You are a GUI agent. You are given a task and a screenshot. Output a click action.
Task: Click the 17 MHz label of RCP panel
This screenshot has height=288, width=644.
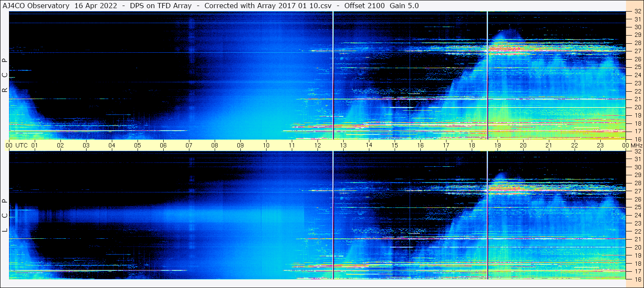[638, 131]
